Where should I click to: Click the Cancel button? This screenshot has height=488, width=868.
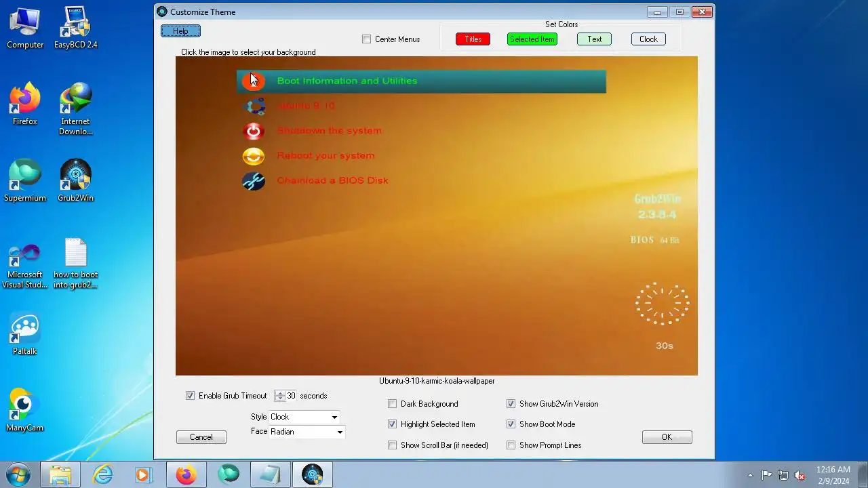coord(201,437)
